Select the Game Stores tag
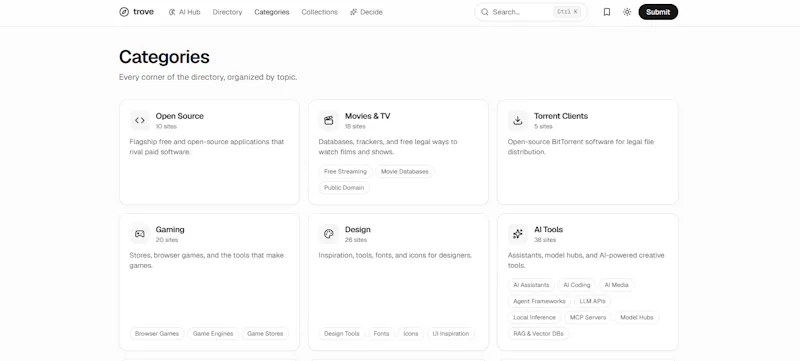The image size is (800, 361). click(x=265, y=333)
